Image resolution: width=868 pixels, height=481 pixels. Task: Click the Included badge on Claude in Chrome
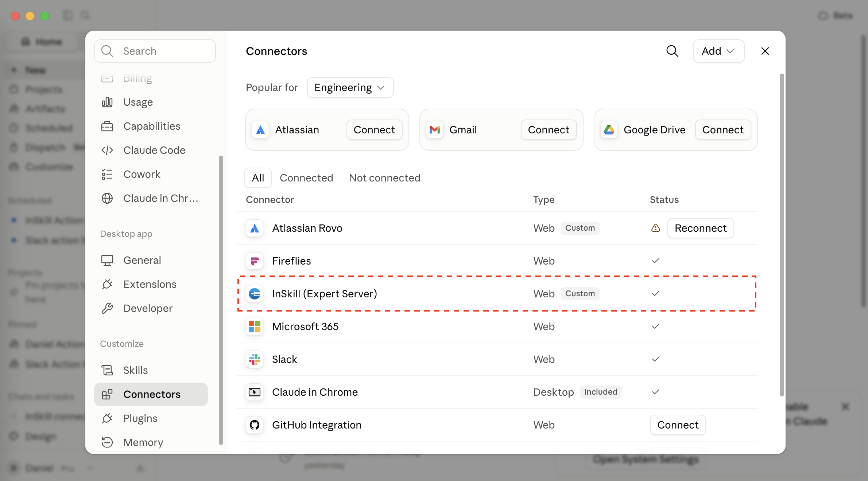(x=601, y=392)
